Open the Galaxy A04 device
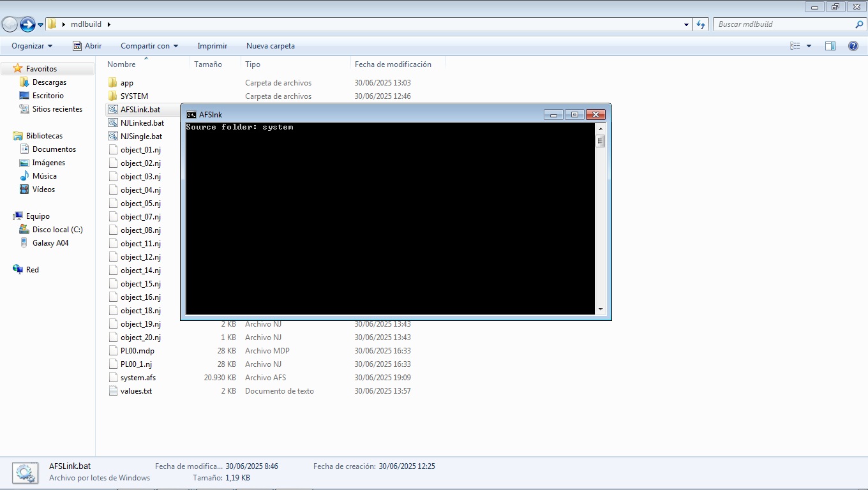The width and height of the screenshot is (868, 490). 50,243
